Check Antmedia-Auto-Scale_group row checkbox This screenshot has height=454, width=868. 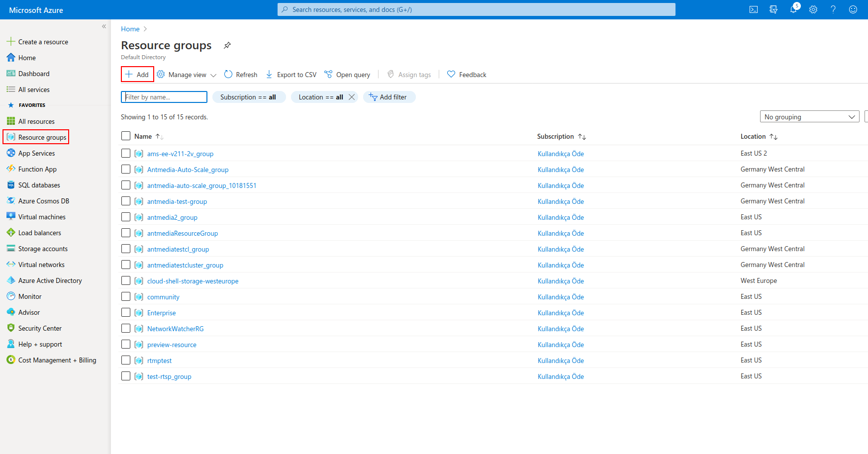[x=126, y=169]
